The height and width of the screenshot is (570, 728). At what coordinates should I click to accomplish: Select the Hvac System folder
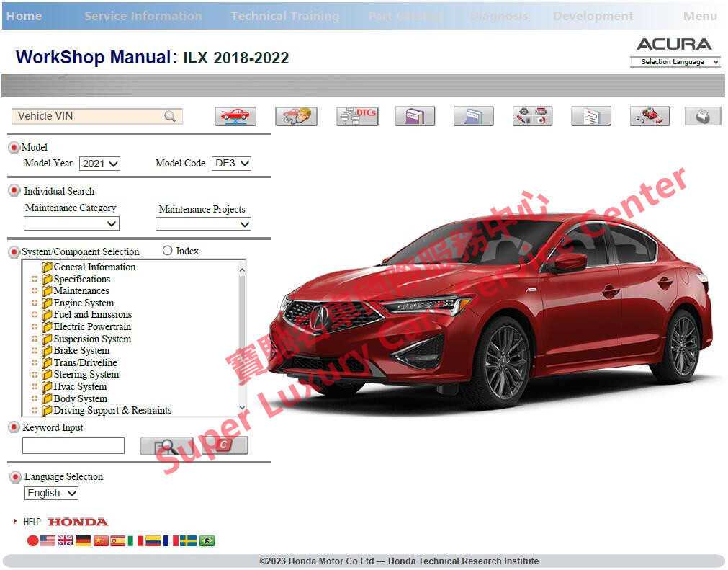(74, 386)
